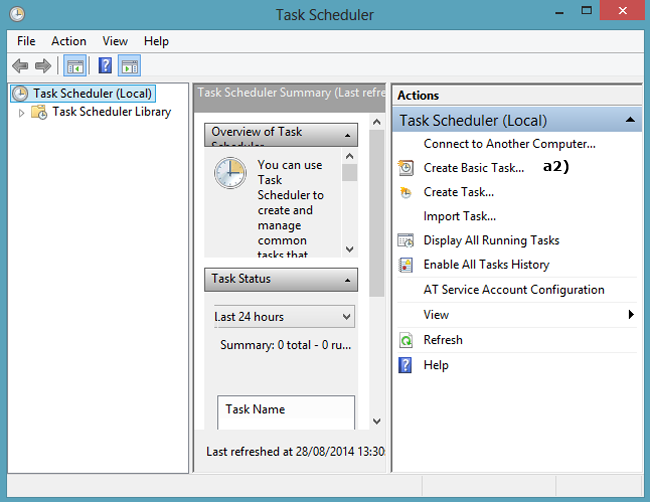The height and width of the screenshot is (502, 650).
Task: Click the Back arrow toolbar icon
Action: pos(20,66)
